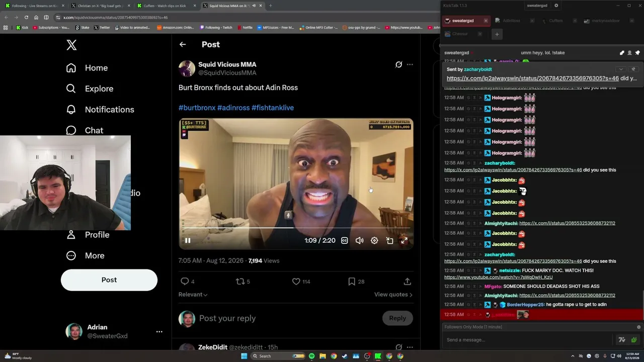Open account options next to Adrian @SweaterGxd
Image resolution: width=644 pixels, height=362 pixels.
click(x=159, y=332)
